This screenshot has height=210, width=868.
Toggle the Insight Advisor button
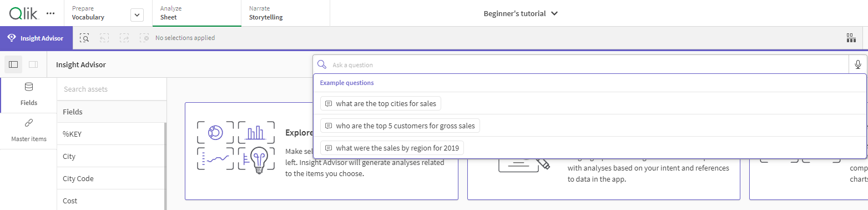coord(36,38)
